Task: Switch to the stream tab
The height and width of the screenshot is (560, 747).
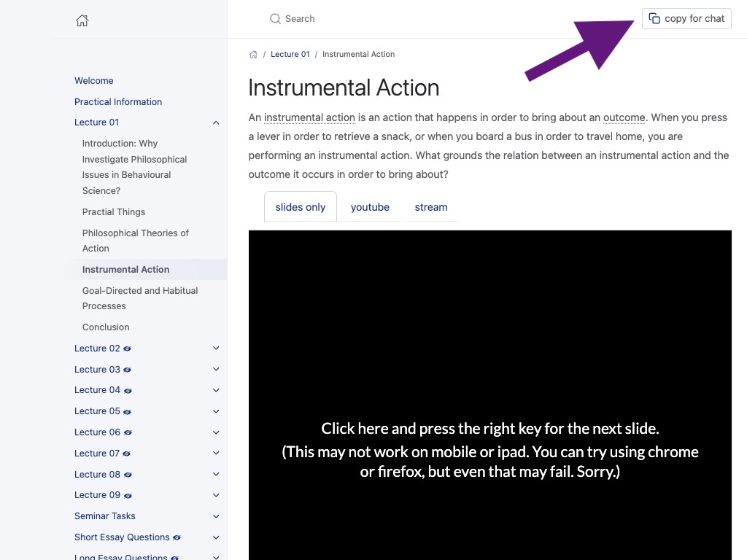Action: tap(431, 207)
